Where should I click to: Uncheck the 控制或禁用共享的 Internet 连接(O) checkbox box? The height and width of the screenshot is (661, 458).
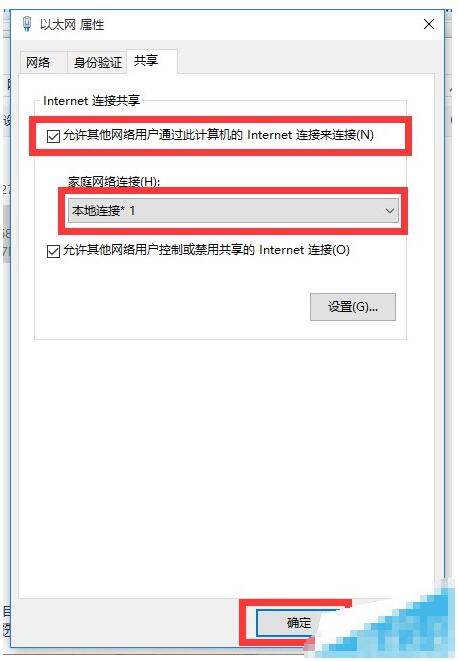(x=53, y=251)
